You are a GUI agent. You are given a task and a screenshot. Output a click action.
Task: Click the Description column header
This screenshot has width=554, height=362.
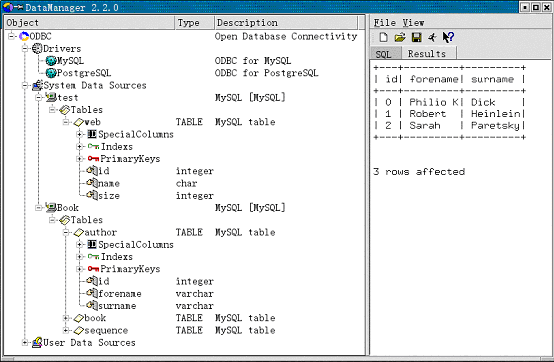[286, 23]
